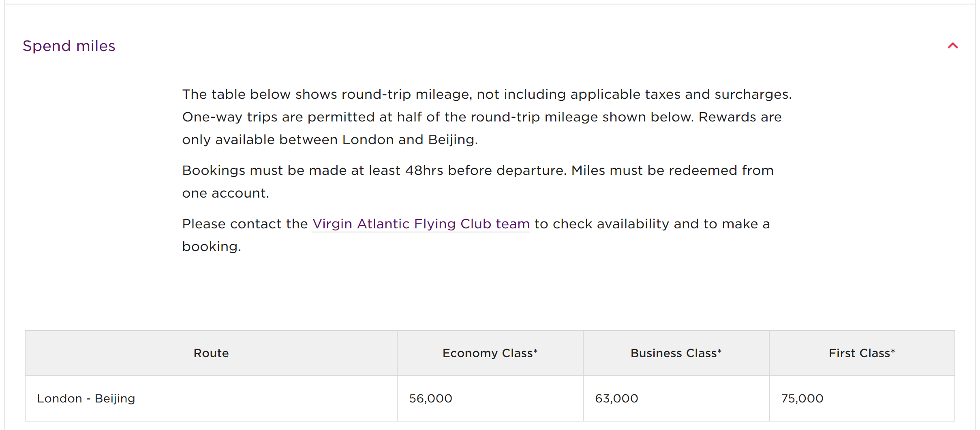
Task: Click the text 'Miles must be redeemed from'
Action: tap(672, 170)
